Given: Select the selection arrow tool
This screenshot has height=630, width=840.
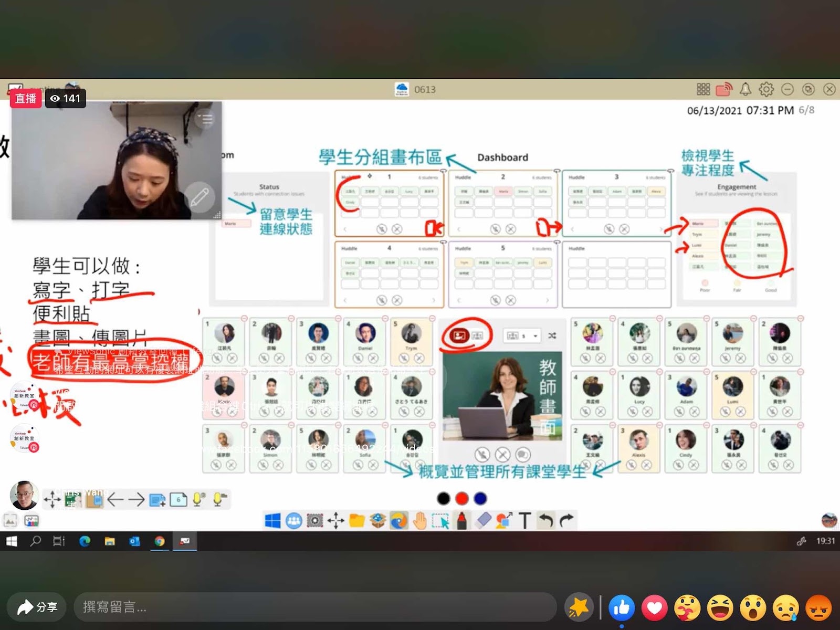Looking at the screenshot, I should tap(440, 520).
